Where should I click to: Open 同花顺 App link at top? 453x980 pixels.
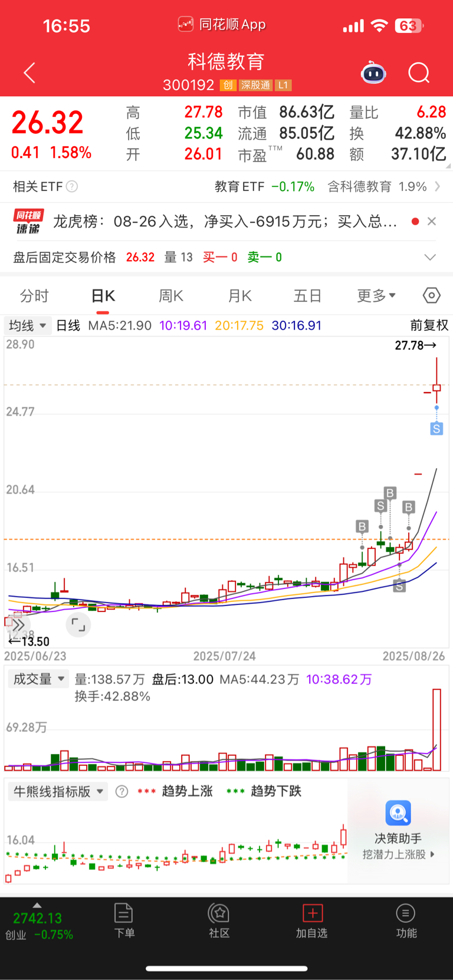[x=222, y=25]
